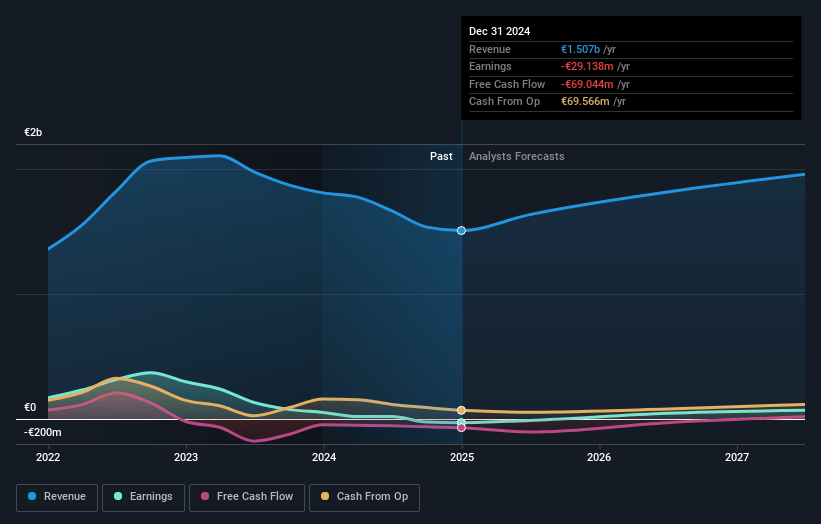This screenshot has width=821, height=524.
Task: Toggle the Cash From Op legend button
Action: tap(364, 497)
